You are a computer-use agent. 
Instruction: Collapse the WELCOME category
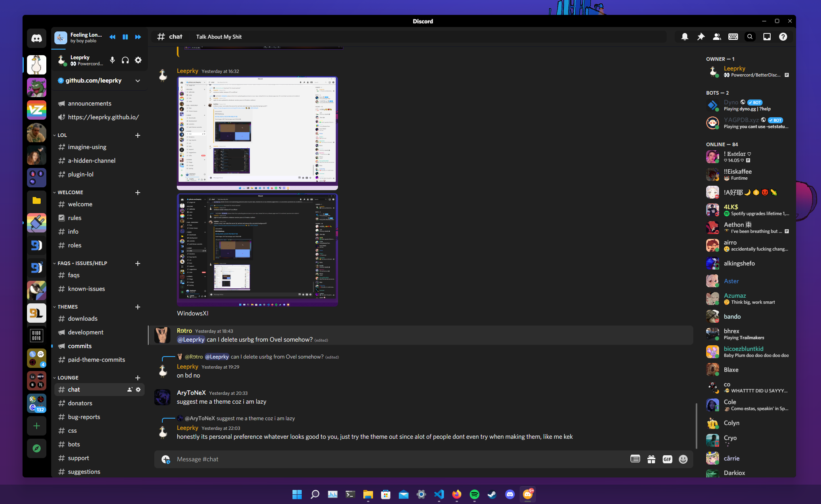pos(70,193)
